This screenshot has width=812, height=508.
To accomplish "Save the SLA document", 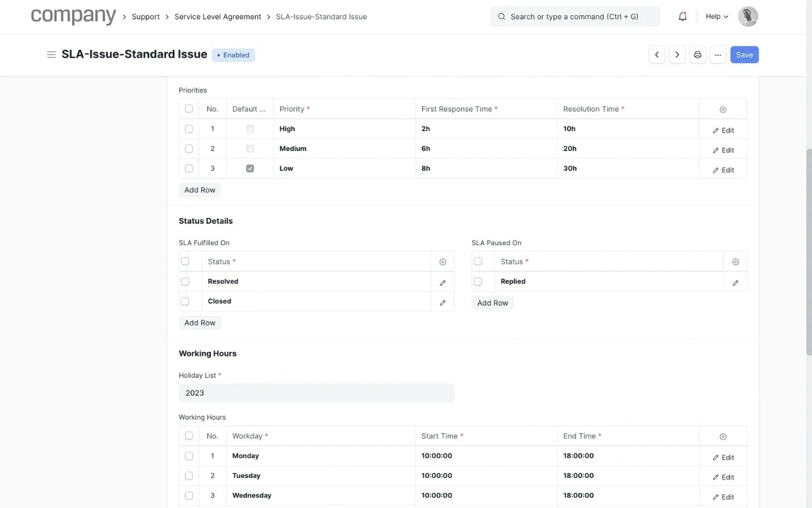I will pyautogui.click(x=744, y=55).
